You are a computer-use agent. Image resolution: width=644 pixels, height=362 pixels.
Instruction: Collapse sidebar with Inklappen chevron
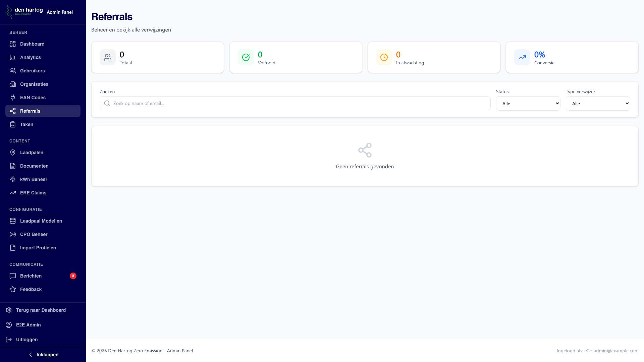coord(31,355)
